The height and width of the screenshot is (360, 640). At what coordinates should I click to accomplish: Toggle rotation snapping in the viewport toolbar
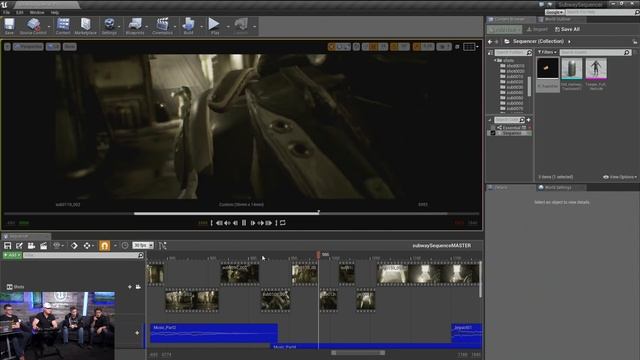pyautogui.click(x=394, y=47)
